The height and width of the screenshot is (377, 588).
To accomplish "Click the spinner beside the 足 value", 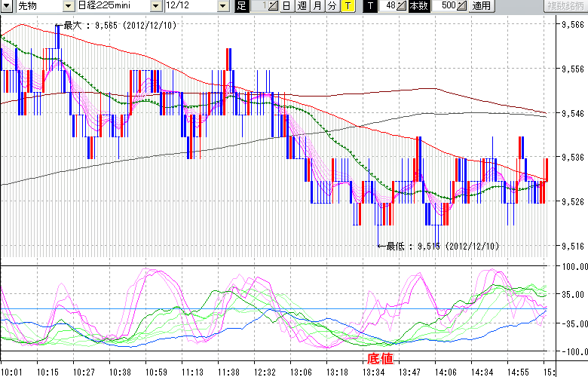I will [274, 6].
